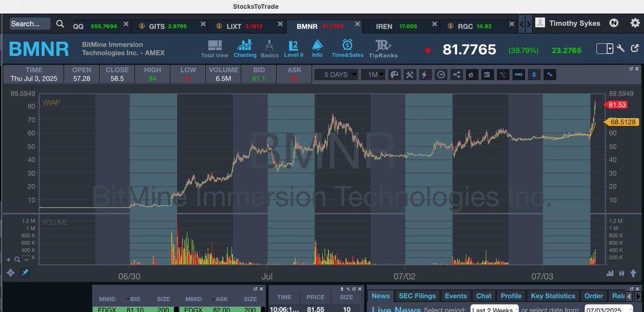Open the Charting view
The width and height of the screenshot is (644, 312).
coord(245,48)
